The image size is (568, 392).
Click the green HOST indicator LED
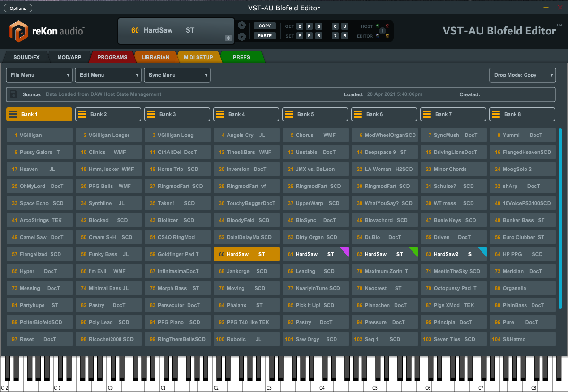click(x=378, y=26)
